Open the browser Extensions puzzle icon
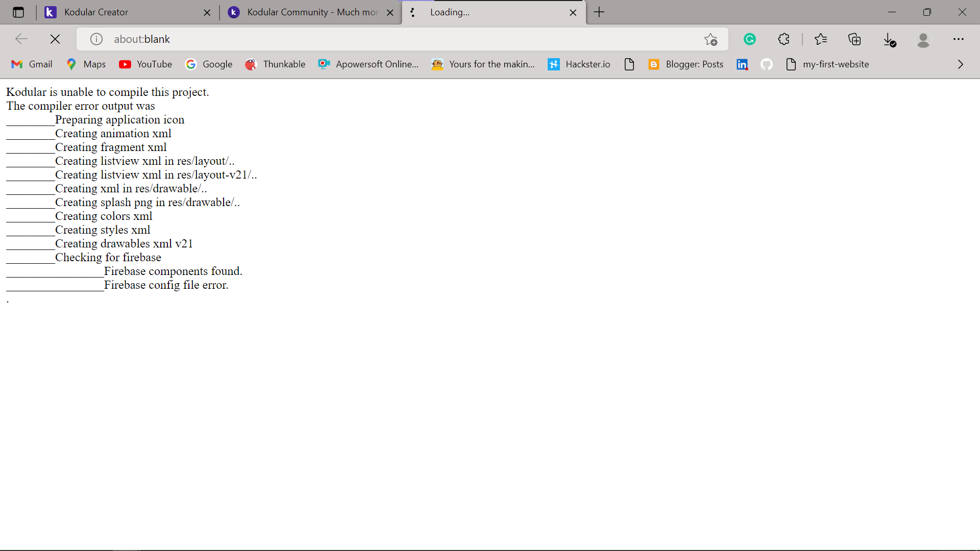The height and width of the screenshot is (551, 980). pyautogui.click(x=783, y=39)
